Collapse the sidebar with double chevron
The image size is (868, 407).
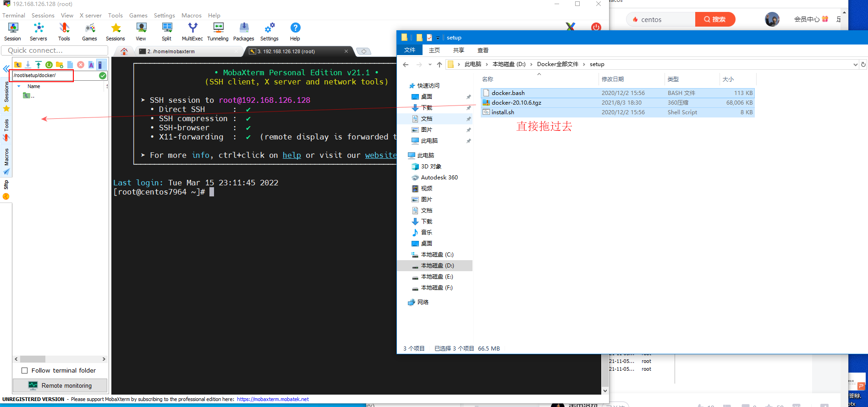(x=6, y=69)
